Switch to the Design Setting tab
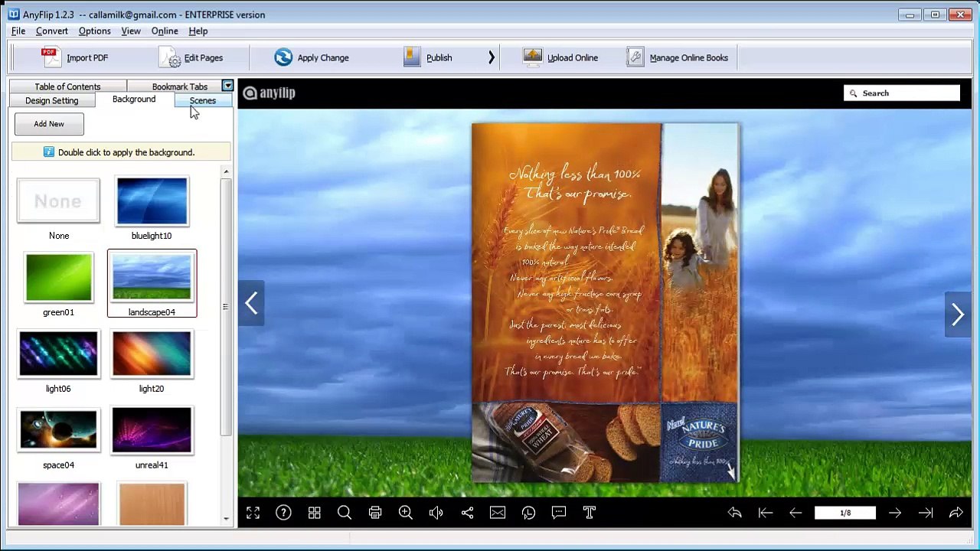Image resolution: width=980 pixels, height=551 pixels. (51, 100)
